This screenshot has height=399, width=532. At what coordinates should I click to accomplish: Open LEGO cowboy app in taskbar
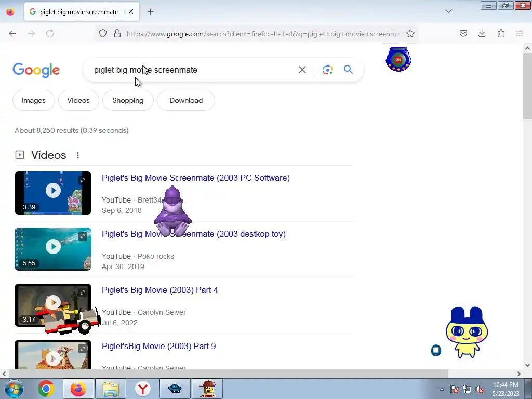207,389
